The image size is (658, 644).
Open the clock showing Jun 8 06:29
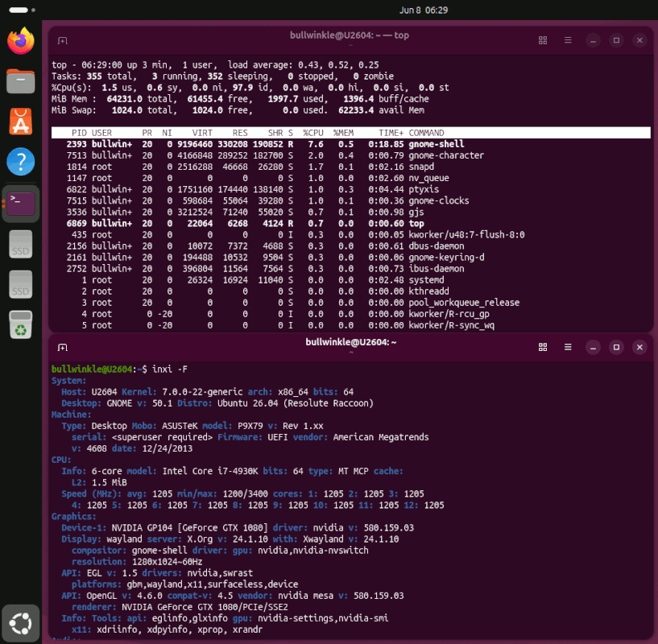[x=424, y=10]
